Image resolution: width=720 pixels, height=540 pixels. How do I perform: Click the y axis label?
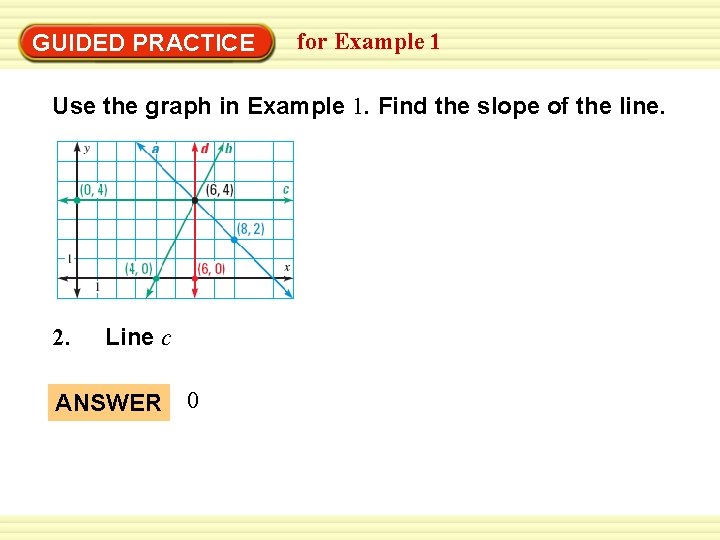(x=87, y=149)
